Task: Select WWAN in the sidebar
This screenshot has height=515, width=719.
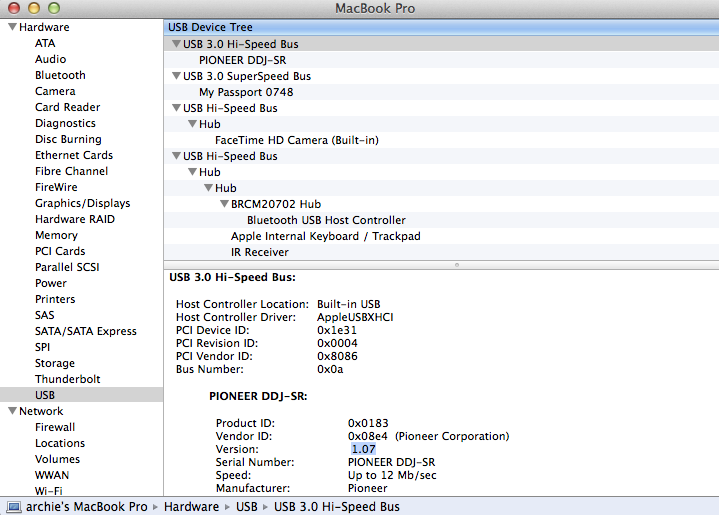Action: click(x=52, y=475)
